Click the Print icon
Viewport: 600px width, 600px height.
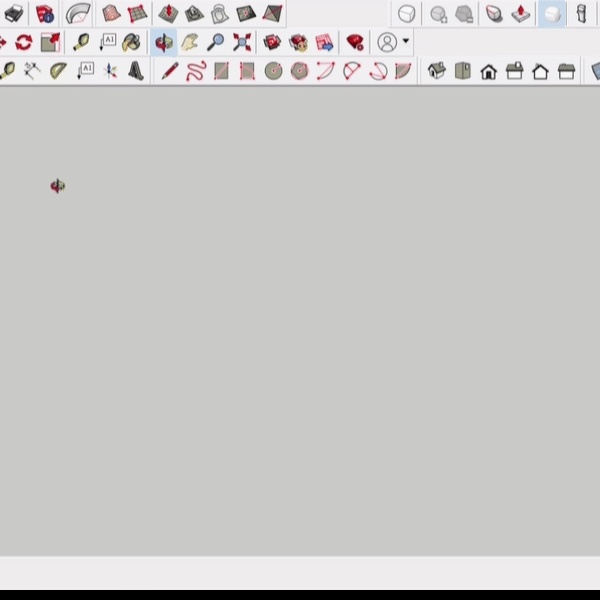(x=14, y=14)
